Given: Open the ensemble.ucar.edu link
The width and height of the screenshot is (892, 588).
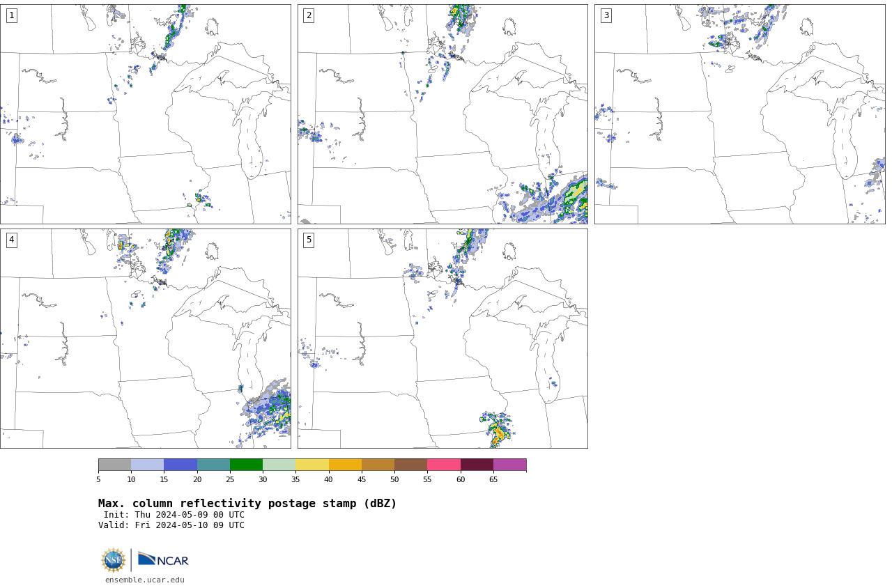Looking at the screenshot, I should click(x=145, y=580).
